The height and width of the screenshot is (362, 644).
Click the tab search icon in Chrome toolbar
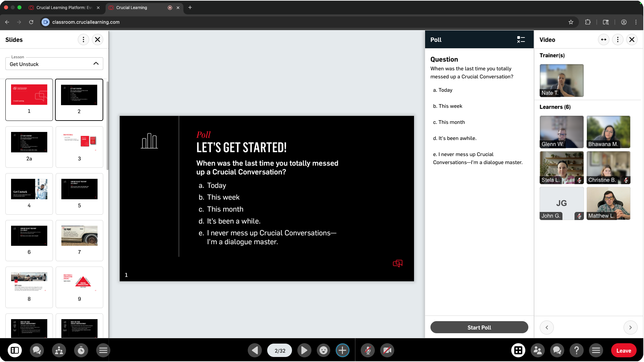coord(606,22)
